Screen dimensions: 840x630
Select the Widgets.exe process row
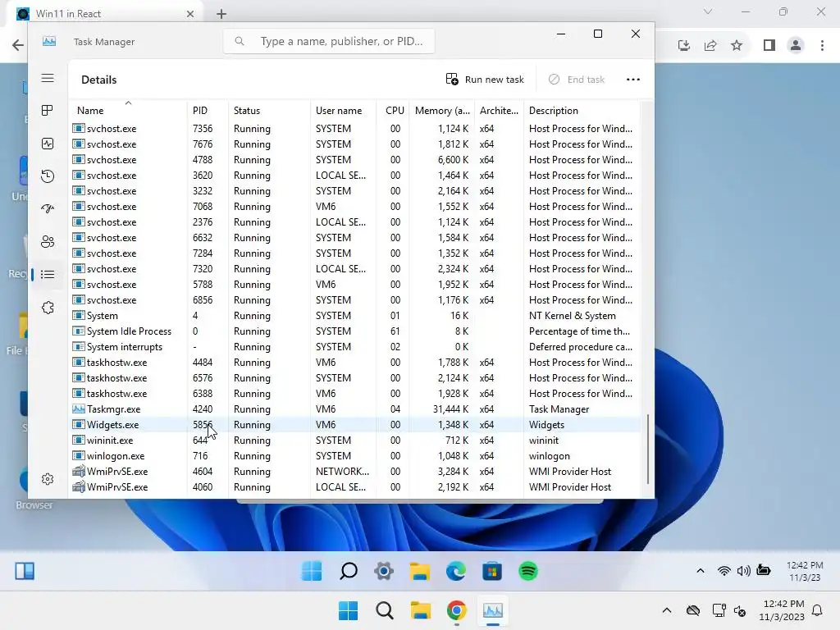354,425
